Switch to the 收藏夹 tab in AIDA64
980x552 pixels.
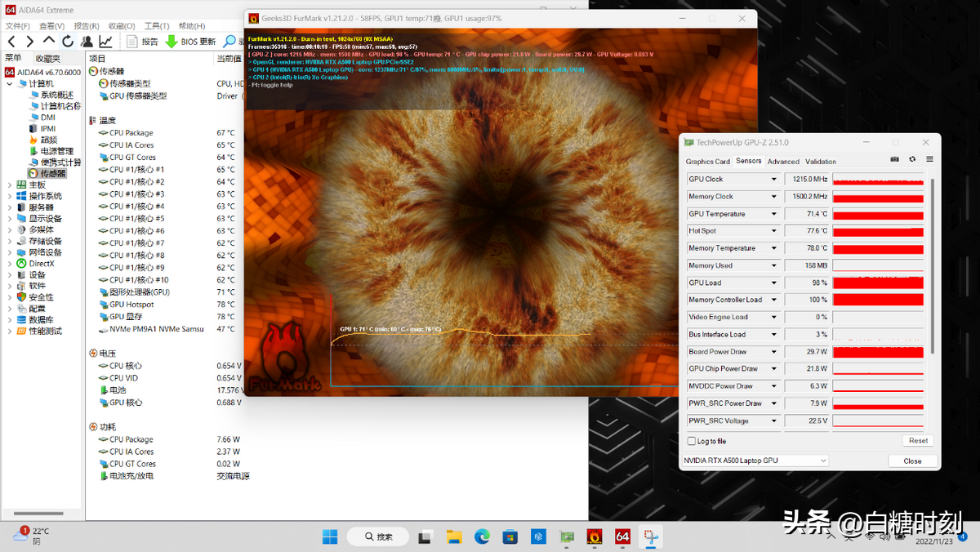(47, 58)
